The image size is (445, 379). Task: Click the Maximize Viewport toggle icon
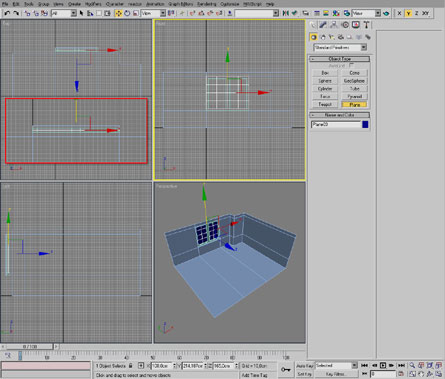coord(439,374)
